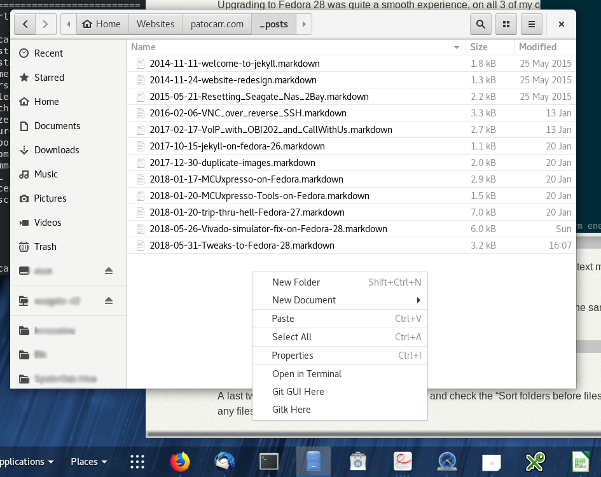Click _posts in the path bar

[x=274, y=24]
